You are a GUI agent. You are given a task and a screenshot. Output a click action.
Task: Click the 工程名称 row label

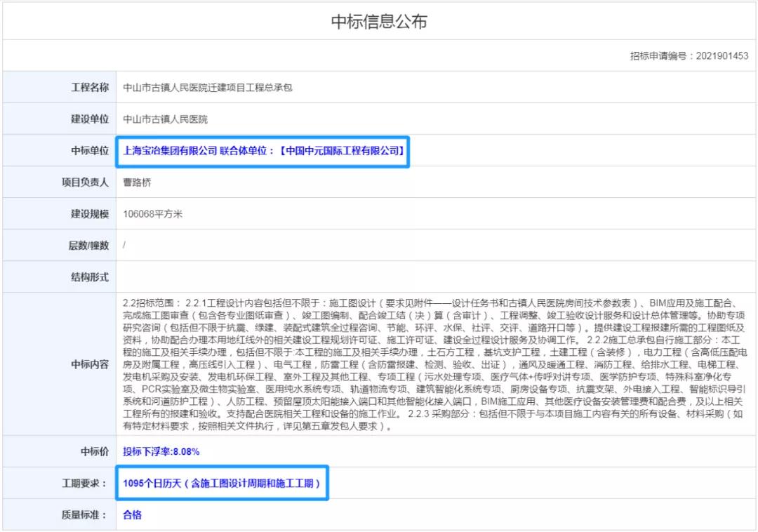pos(90,88)
